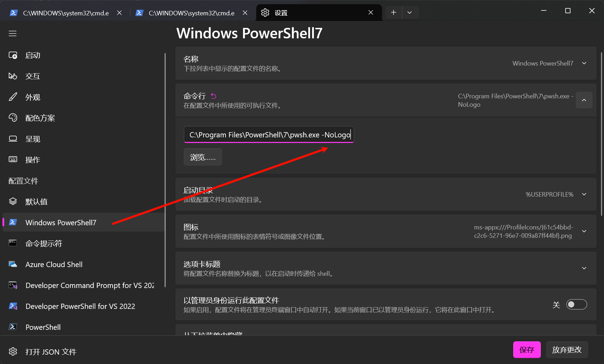Close the first cmd.exe tab
The image size is (604, 364).
[x=119, y=13]
